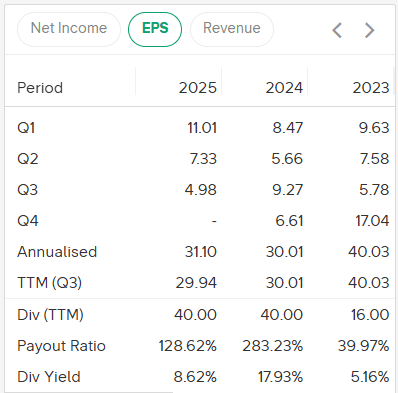The image size is (398, 393).
Task: Click TTM (Q3) 2024 value 30.01
Action: [x=284, y=283]
